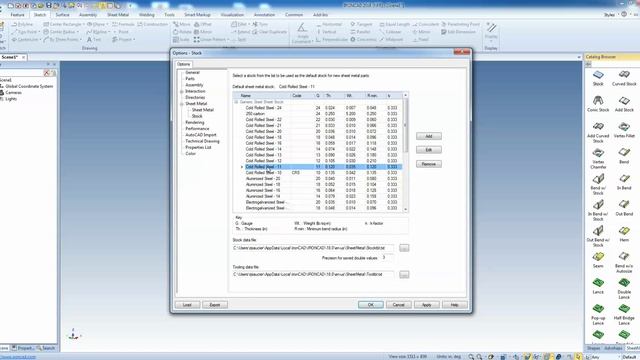The width and height of the screenshot is (640, 360).
Task: Click the Add stock button
Action: tap(429, 136)
